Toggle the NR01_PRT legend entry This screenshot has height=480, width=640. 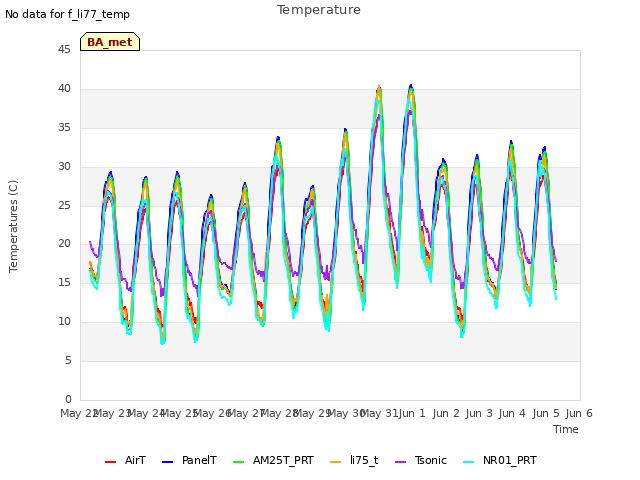(500, 460)
